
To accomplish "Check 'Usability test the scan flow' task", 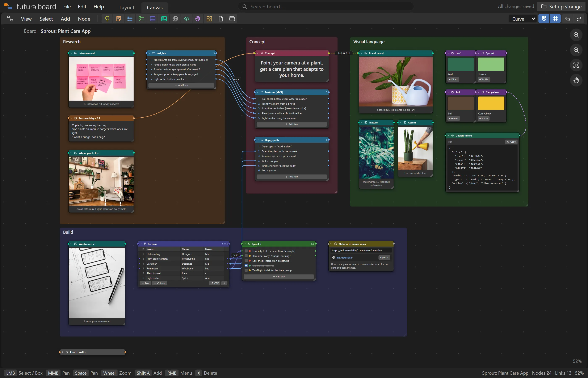I will click(246, 251).
